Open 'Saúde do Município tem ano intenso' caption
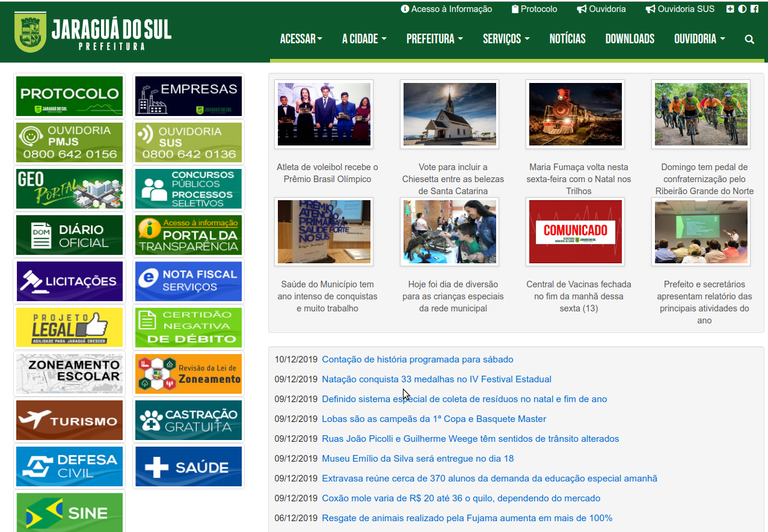 pos(327,296)
